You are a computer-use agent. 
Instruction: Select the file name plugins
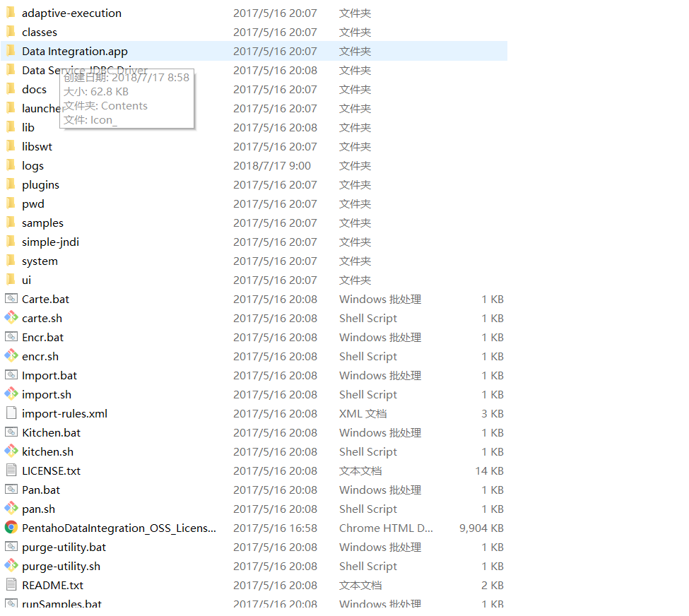click(40, 185)
